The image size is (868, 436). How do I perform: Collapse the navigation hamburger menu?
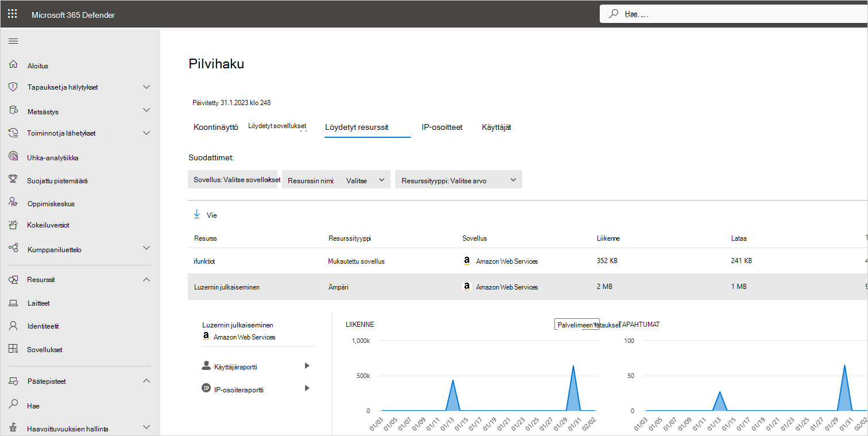[x=13, y=41]
